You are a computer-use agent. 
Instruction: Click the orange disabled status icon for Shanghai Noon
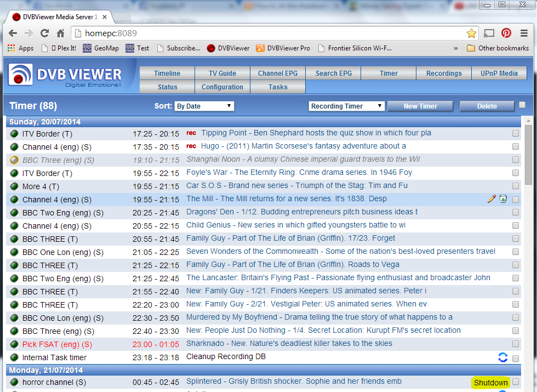pyautogui.click(x=15, y=160)
